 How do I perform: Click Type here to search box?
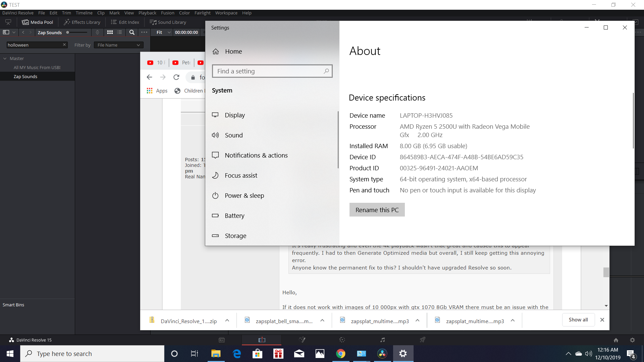point(92,354)
